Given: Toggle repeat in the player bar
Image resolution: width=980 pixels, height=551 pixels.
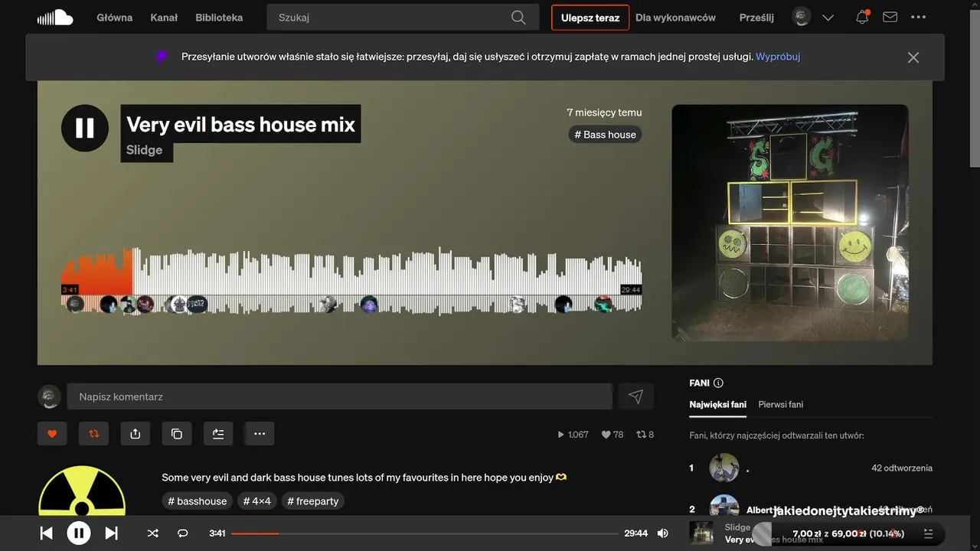Looking at the screenshot, I should pyautogui.click(x=182, y=533).
